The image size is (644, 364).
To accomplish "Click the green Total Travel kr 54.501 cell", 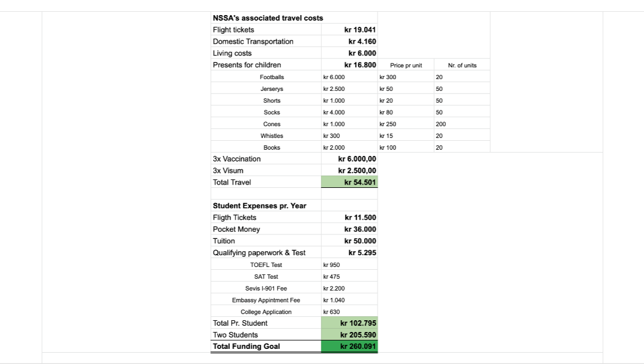I will click(349, 182).
